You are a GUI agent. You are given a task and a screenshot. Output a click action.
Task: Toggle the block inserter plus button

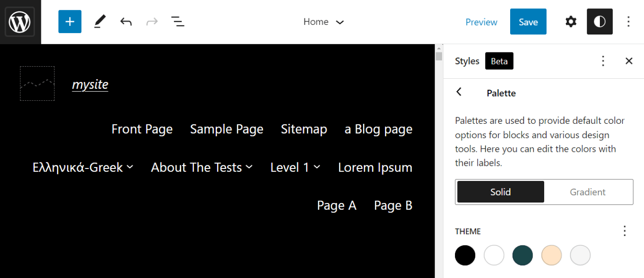(x=70, y=22)
